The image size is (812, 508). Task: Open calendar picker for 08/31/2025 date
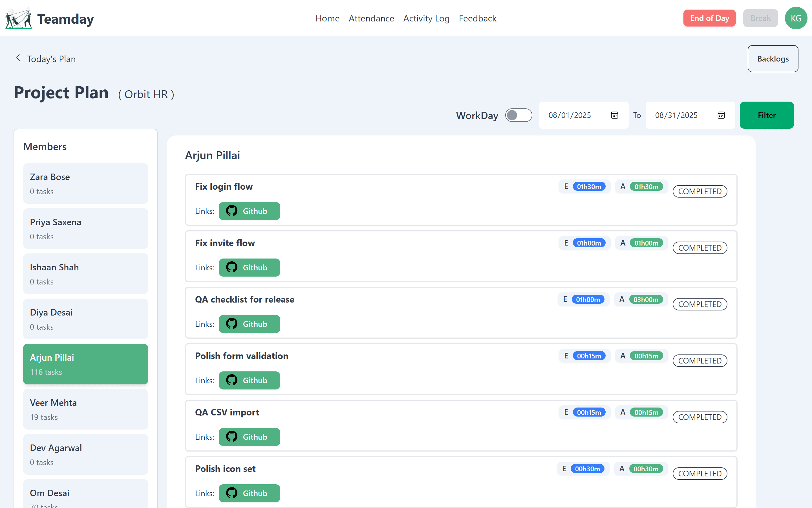[721, 115]
